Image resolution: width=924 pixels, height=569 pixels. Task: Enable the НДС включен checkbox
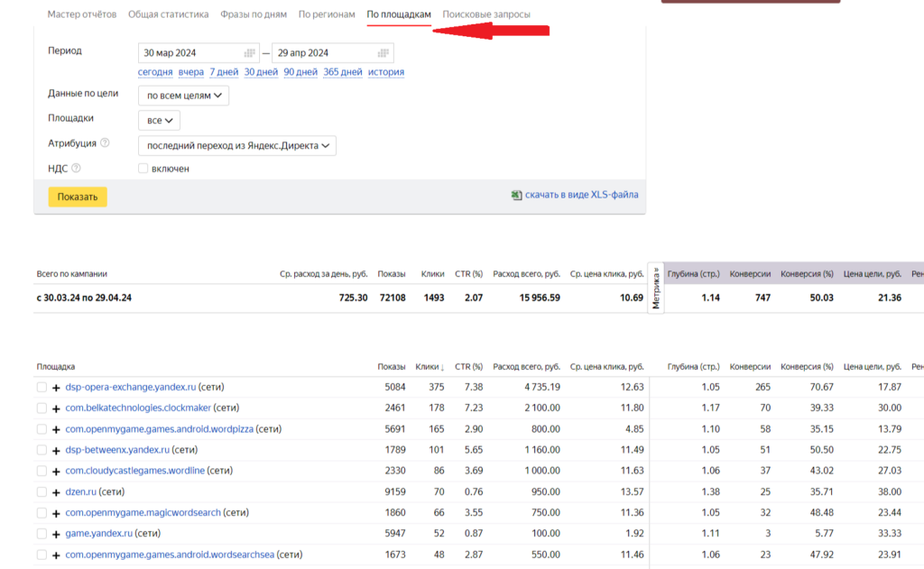click(143, 169)
